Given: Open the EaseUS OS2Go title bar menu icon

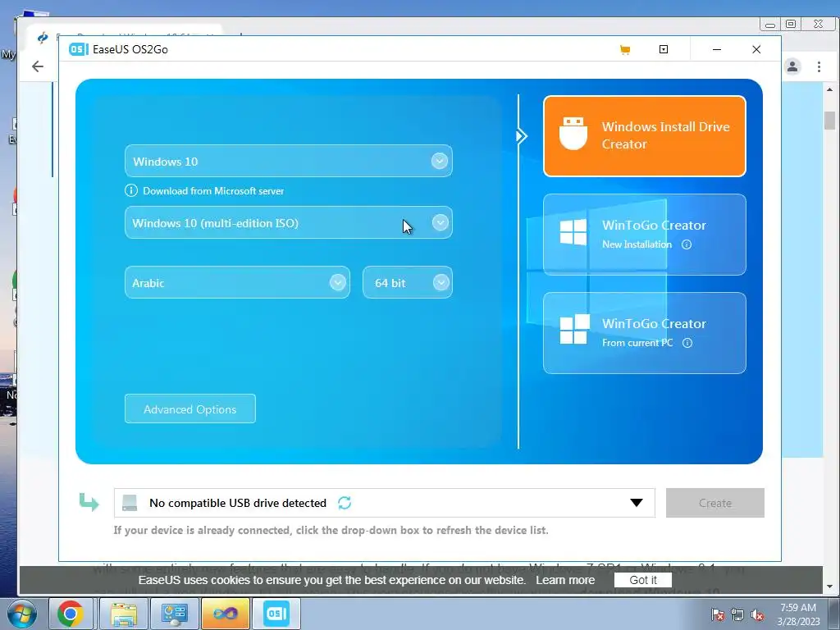Looking at the screenshot, I should (x=663, y=49).
